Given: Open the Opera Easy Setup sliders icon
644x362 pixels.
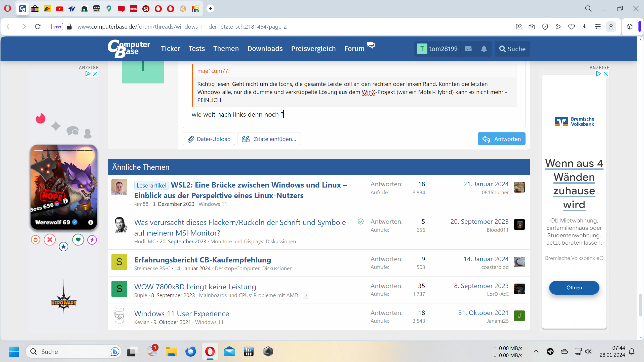Looking at the screenshot, I should 598,27.
